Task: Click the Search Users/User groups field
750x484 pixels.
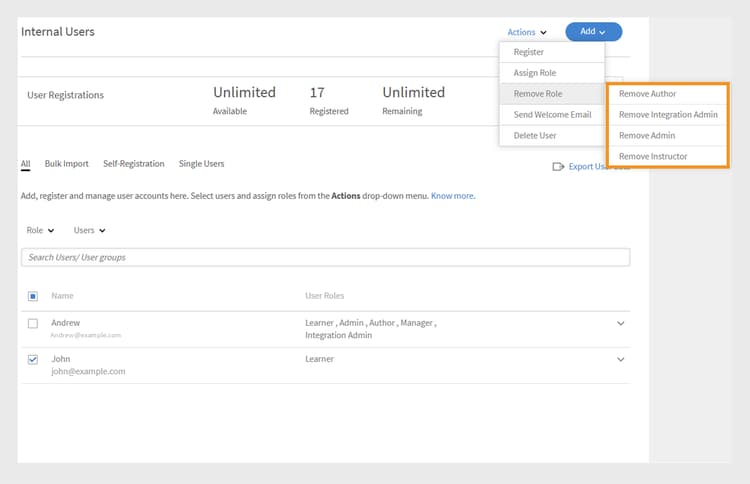Action: click(325, 257)
